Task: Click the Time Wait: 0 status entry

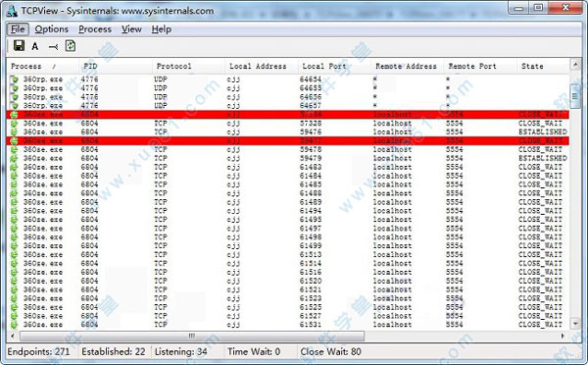Action: click(254, 352)
